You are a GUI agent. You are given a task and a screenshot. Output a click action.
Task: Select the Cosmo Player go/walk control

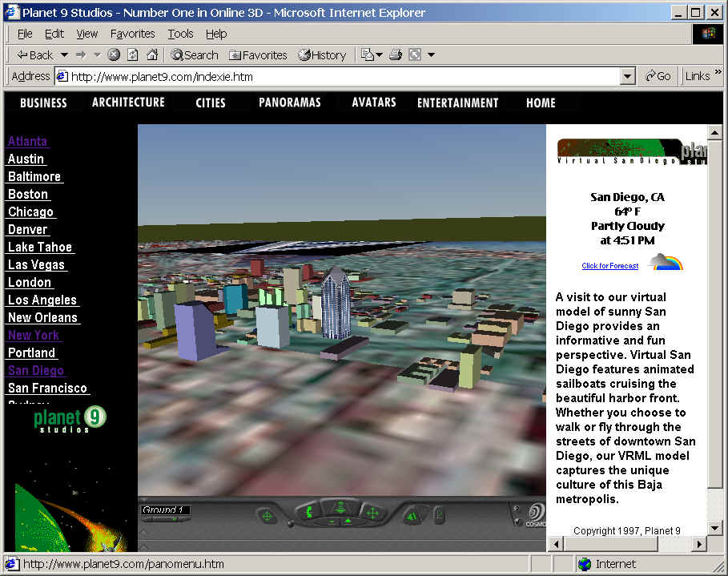point(340,507)
